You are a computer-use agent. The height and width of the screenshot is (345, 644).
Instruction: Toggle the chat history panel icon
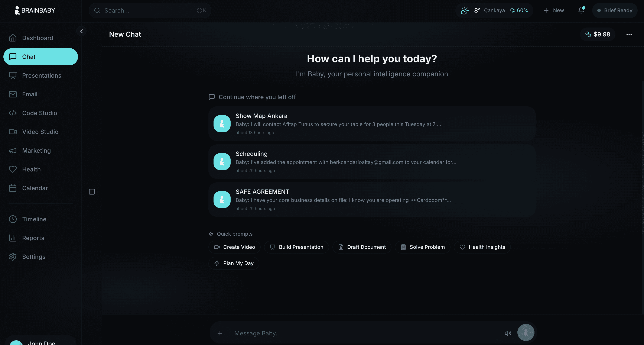(92, 192)
